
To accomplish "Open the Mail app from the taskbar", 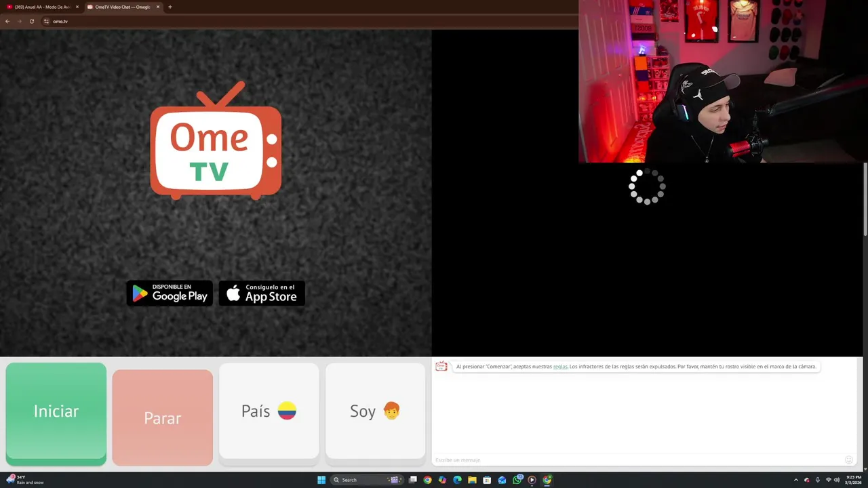I will [502, 480].
